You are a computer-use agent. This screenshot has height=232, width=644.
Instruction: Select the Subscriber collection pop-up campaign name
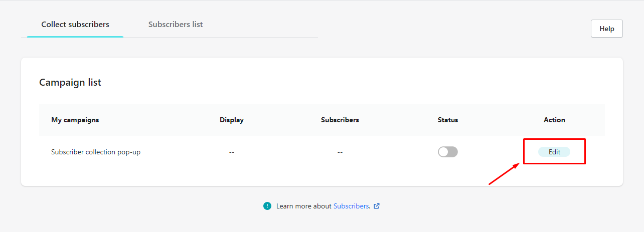96,152
